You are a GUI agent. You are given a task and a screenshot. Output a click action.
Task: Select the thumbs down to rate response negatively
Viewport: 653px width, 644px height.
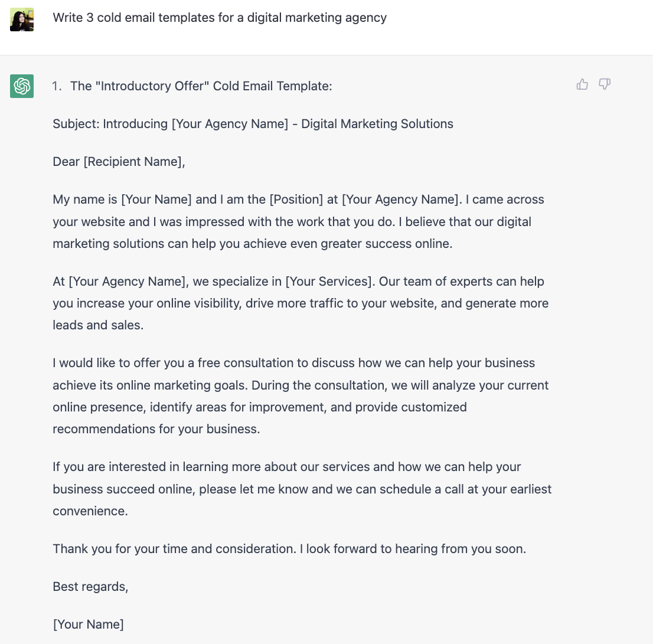[x=604, y=84]
